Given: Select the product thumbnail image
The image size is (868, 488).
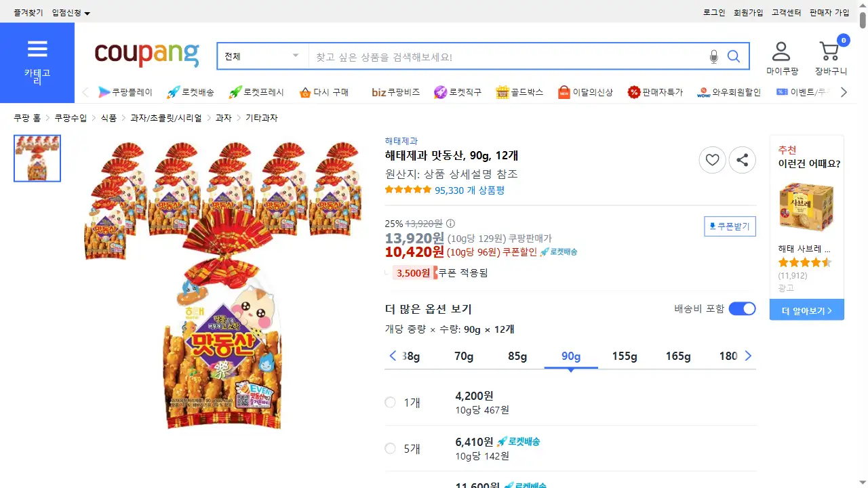Looking at the screenshot, I should point(37,159).
